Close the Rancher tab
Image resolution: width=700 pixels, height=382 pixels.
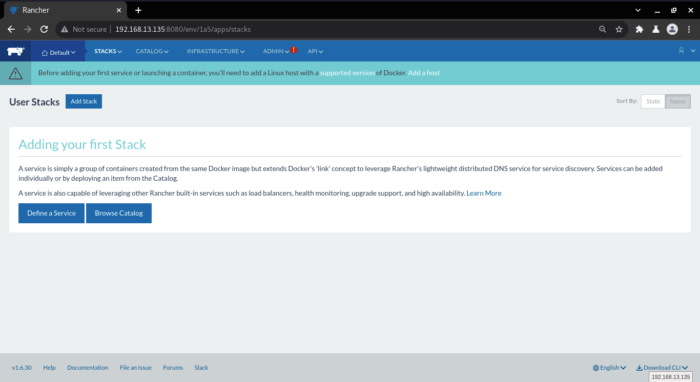click(x=119, y=10)
